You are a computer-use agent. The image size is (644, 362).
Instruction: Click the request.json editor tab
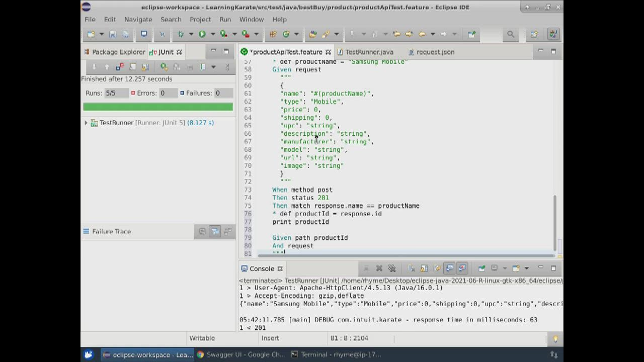coord(435,52)
